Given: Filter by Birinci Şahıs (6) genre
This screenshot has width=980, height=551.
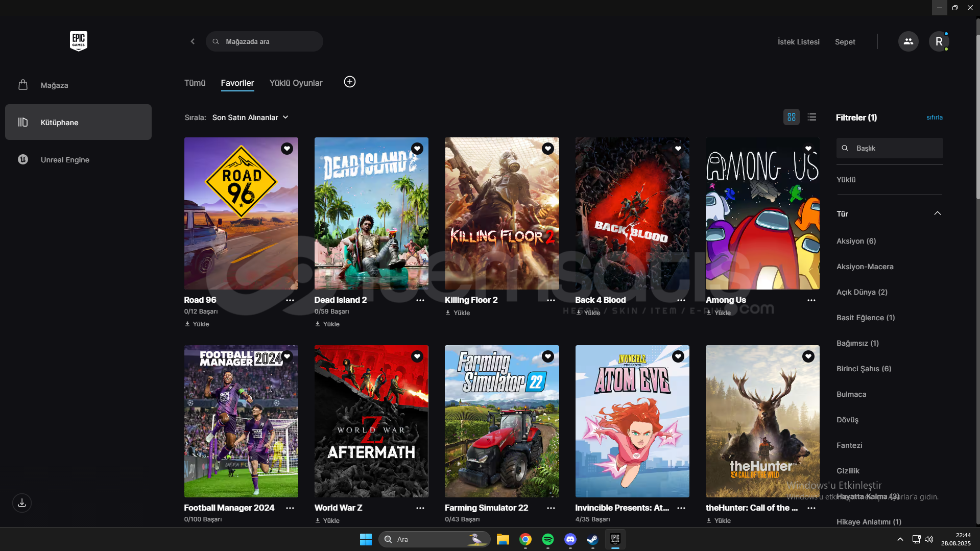Looking at the screenshot, I should point(864,369).
